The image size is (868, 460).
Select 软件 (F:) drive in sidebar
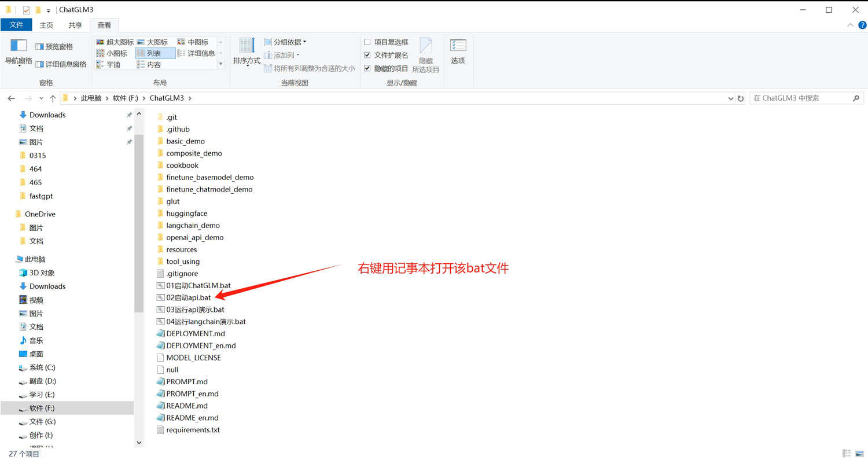(x=67, y=408)
